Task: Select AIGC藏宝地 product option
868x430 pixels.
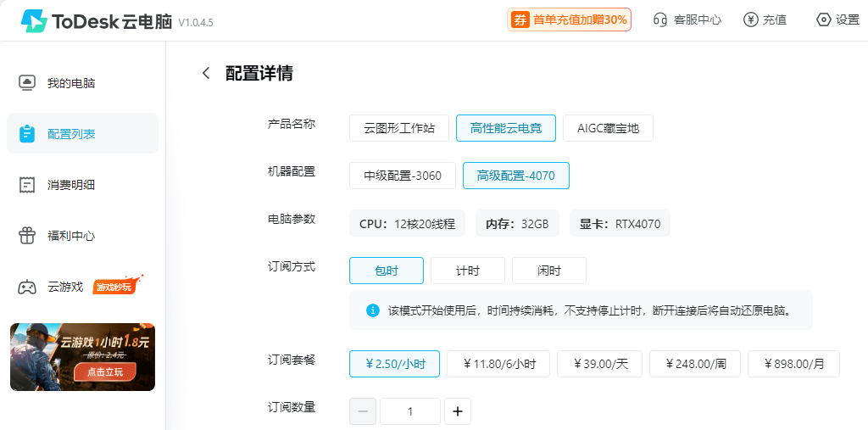Action: point(608,128)
